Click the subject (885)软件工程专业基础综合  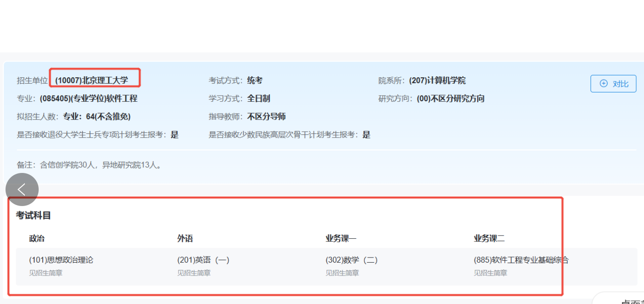[x=521, y=260]
